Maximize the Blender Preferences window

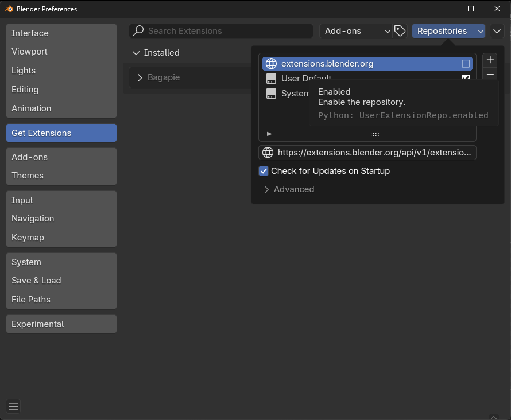(471, 9)
